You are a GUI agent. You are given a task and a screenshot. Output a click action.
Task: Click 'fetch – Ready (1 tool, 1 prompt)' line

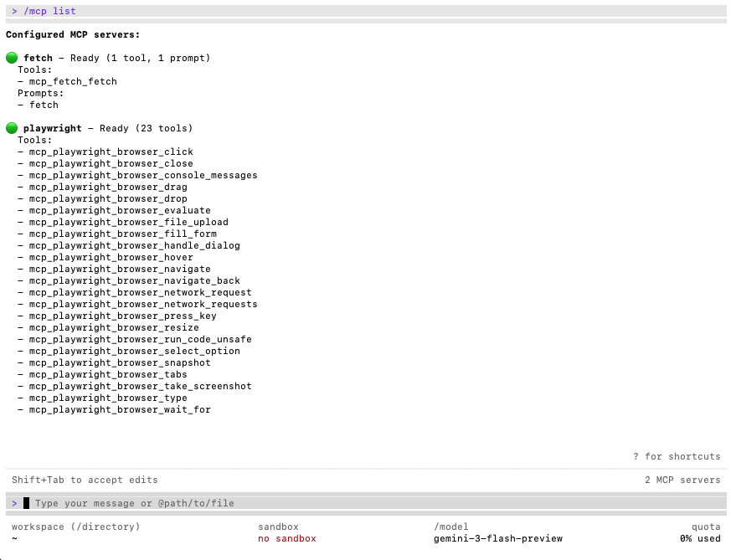click(x=117, y=58)
